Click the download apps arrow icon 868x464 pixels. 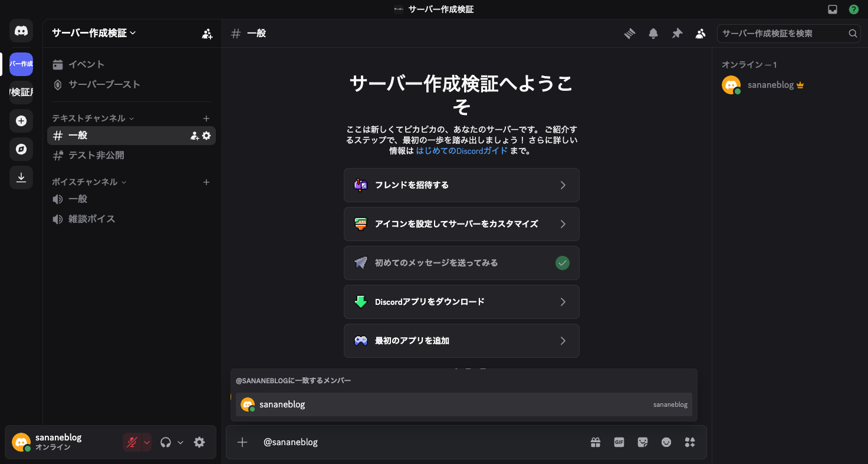(21, 177)
